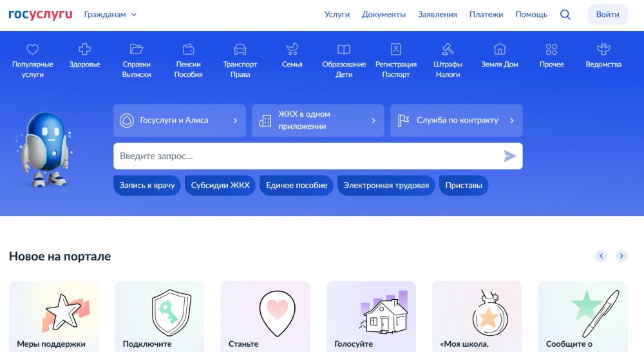This screenshot has height=352, width=644.
Task: Select the Запись к врачу quick tag
Action: (x=147, y=186)
